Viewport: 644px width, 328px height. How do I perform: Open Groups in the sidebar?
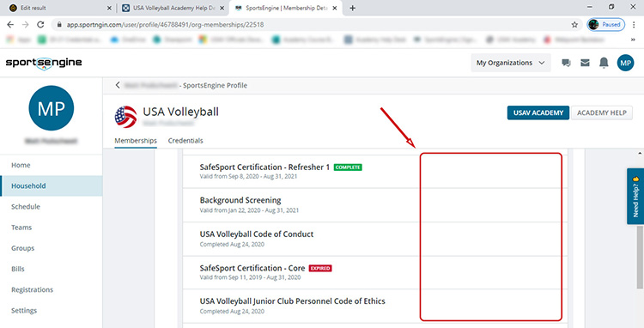pyautogui.click(x=52, y=248)
